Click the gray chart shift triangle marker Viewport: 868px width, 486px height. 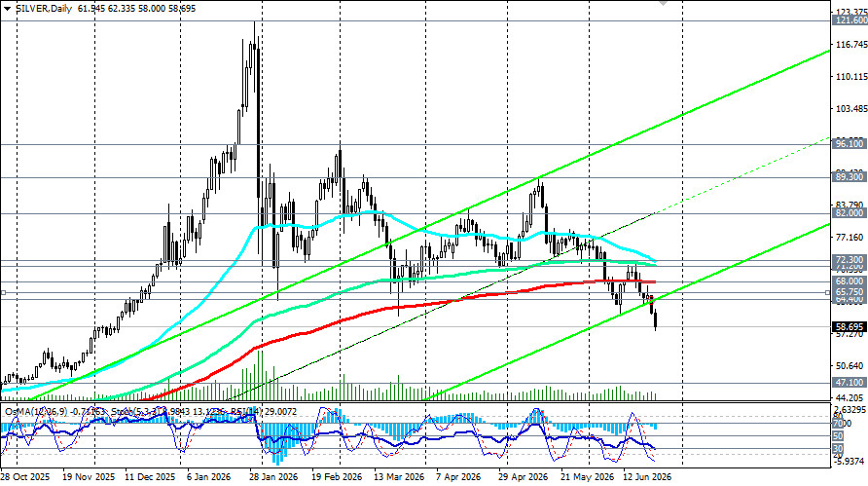[x=664, y=3]
